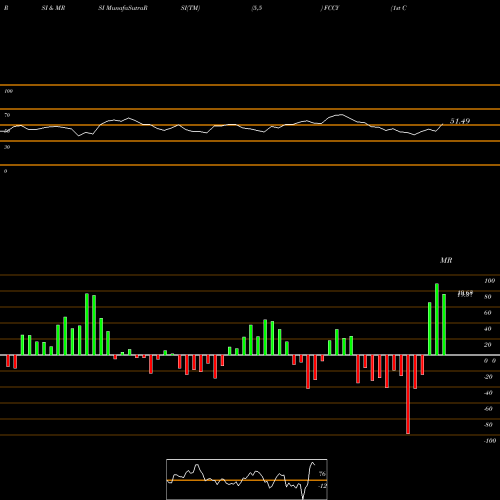Click the 76 value in mini chart
Screen dimensions: 500x500
[x=322, y=474]
